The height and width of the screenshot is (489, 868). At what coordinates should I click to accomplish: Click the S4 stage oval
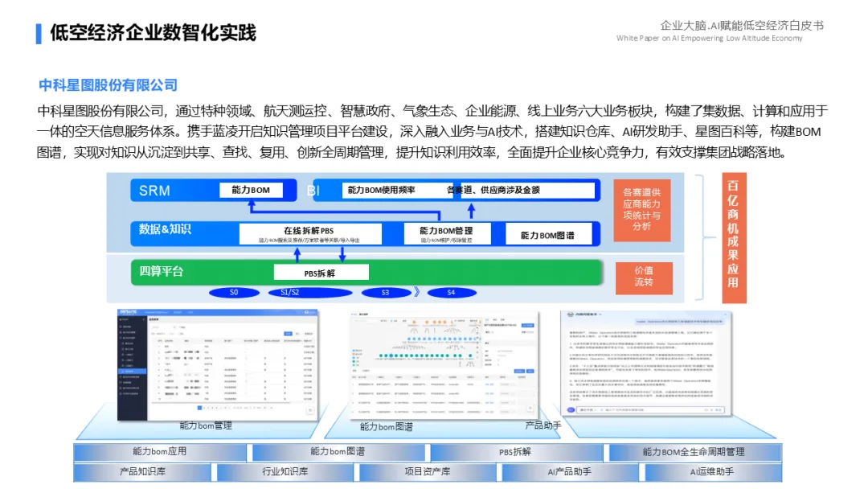tap(451, 293)
